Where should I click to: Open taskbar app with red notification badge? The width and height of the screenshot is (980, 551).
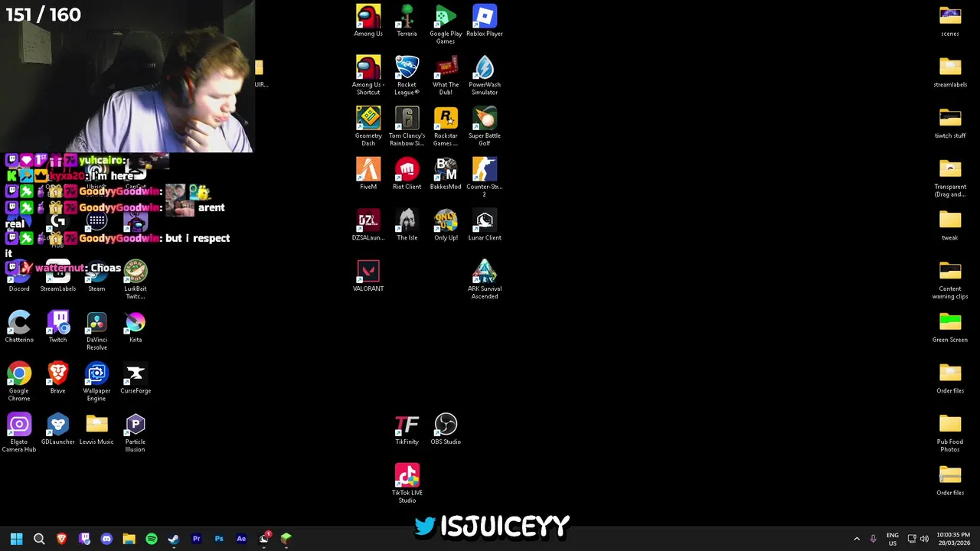click(264, 539)
